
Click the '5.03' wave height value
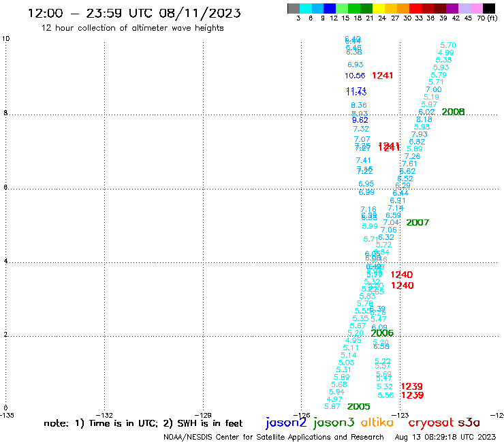click(x=347, y=363)
